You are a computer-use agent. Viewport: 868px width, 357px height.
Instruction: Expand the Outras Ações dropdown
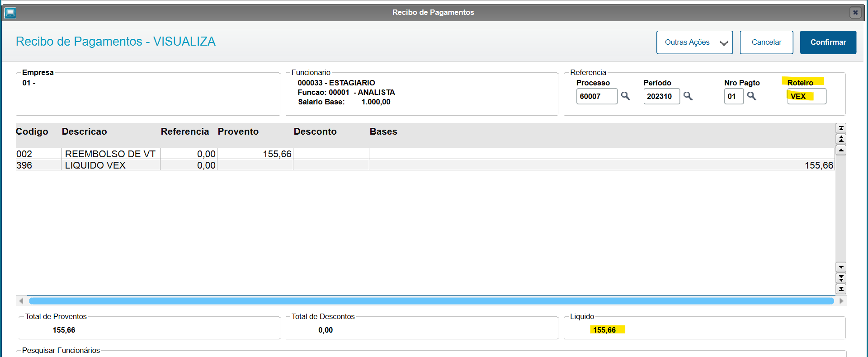694,42
